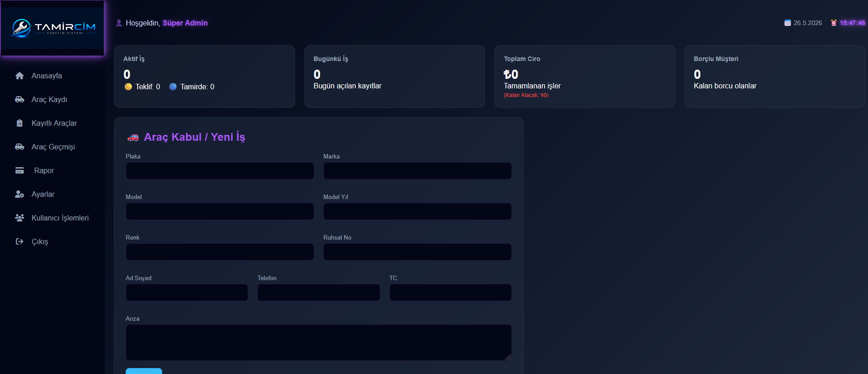
Task: Click the Ayarlar user-gear icon
Action: (20, 194)
